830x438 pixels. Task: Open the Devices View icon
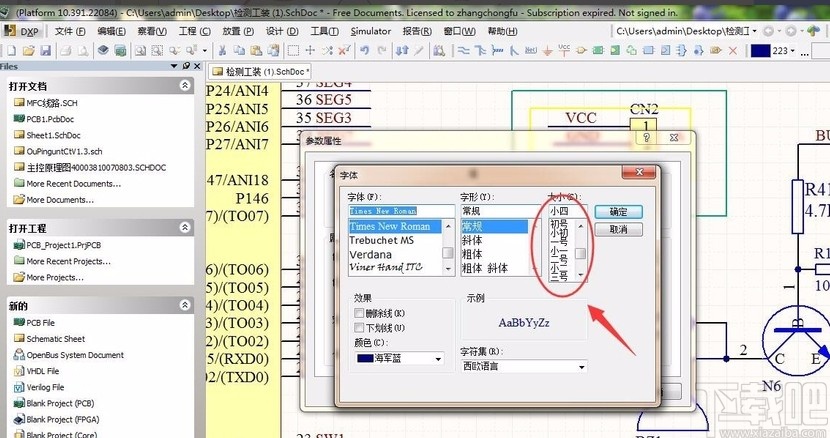[103, 51]
